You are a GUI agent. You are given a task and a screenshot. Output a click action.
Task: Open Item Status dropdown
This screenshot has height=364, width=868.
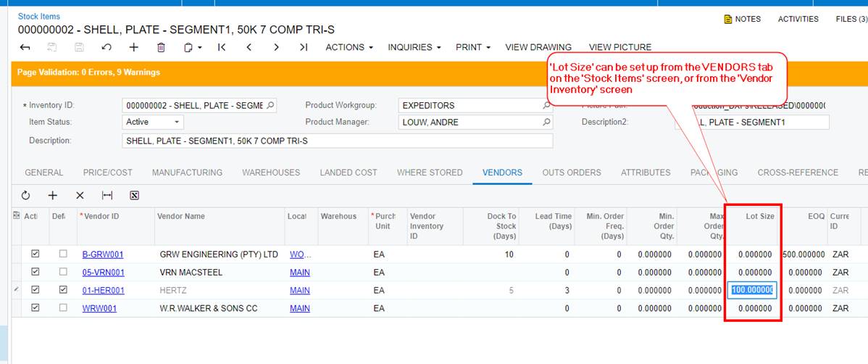click(152, 122)
